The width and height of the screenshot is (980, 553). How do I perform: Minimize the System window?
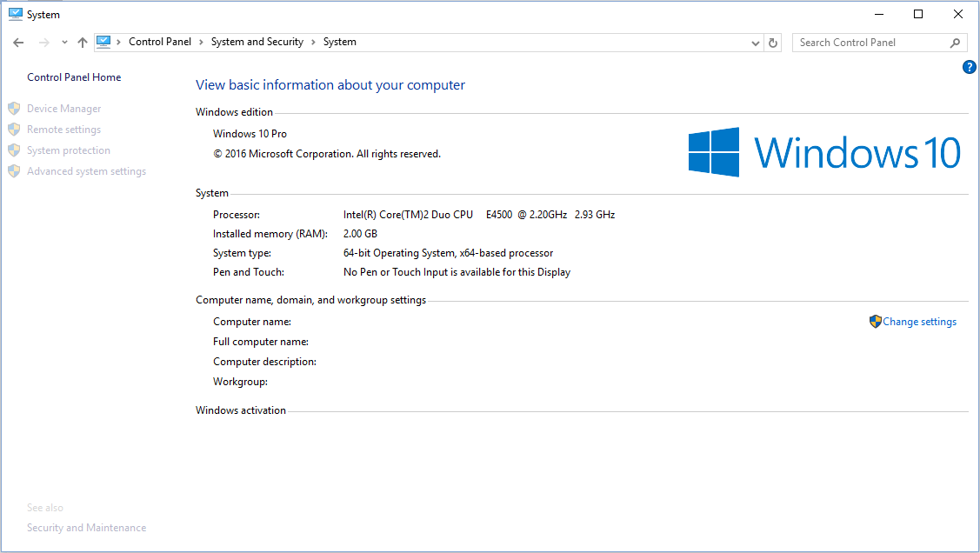coord(879,14)
